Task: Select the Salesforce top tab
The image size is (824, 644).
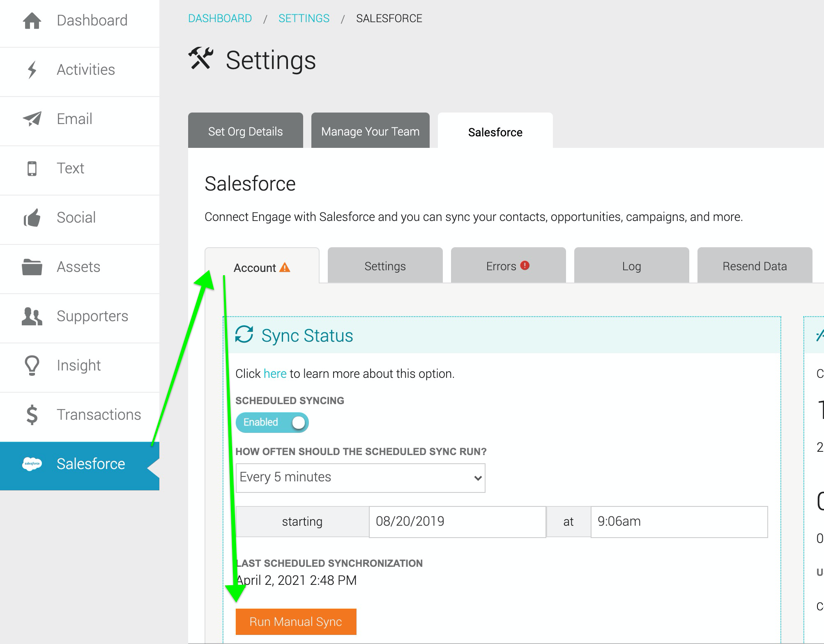Action: point(495,131)
